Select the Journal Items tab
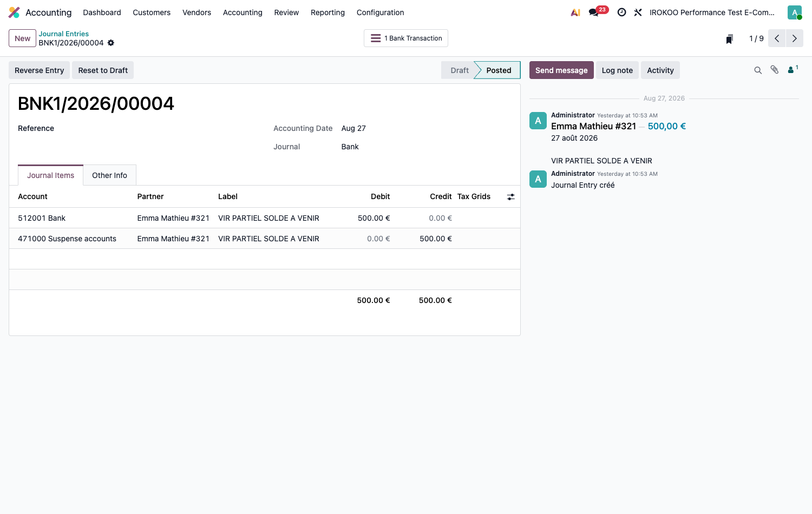 point(51,175)
